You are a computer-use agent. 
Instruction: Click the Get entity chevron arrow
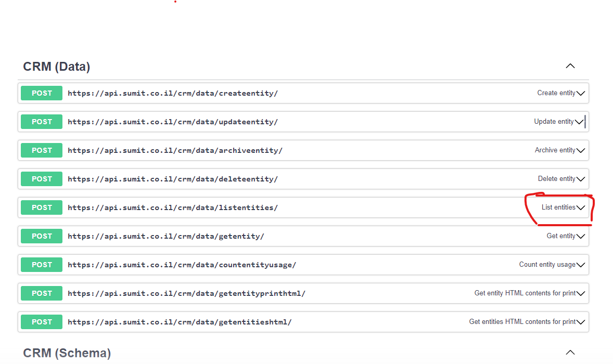581,237
